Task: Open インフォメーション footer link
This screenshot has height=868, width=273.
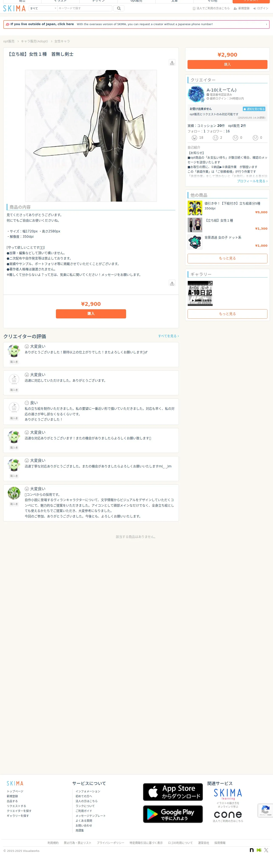Action: pyautogui.click(x=88, y=791)
